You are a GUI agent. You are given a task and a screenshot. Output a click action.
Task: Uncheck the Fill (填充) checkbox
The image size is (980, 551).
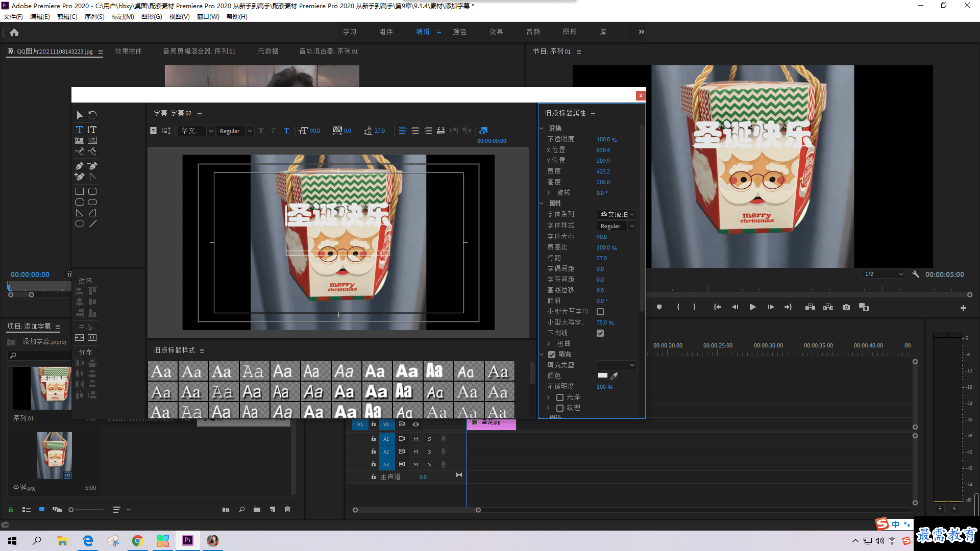pos(552,355)
